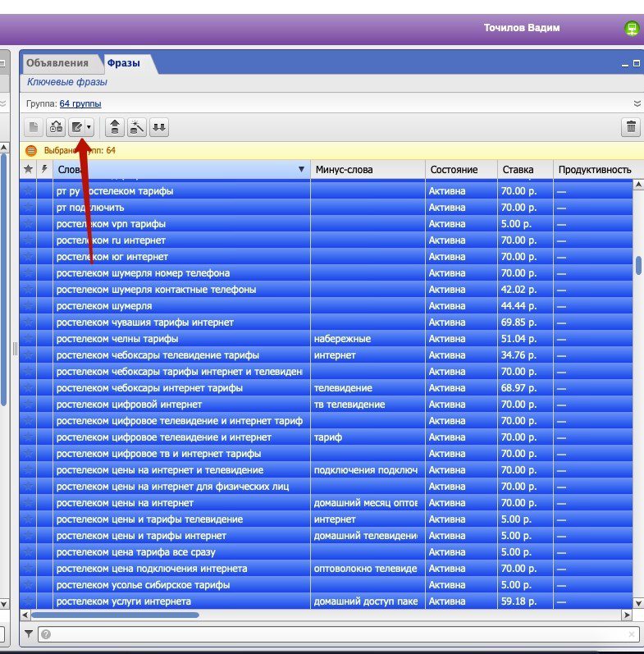This screenshot has height=654, width=644.
Task: Click the edit phrases pencil icon
Action: (77, 127)
